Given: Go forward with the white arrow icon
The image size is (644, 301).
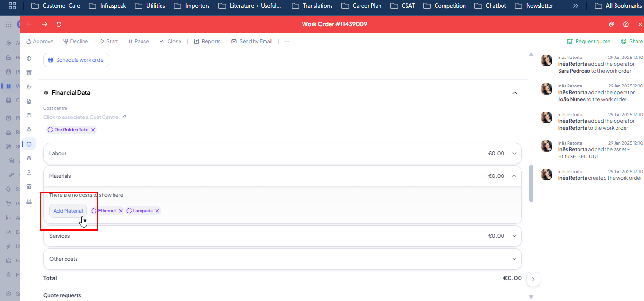Looking at the screenshot, I should [x=45, y=24].
